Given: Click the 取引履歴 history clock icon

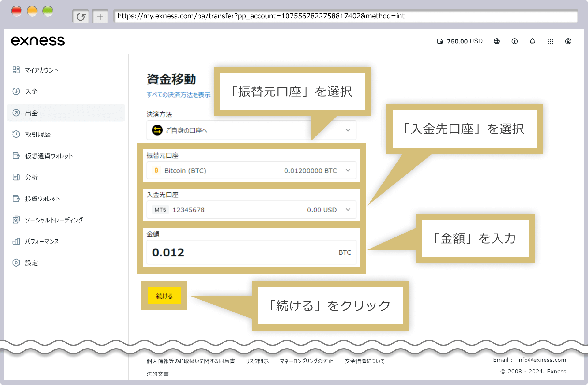Looking at the screenshot, I should coord(16,134).
